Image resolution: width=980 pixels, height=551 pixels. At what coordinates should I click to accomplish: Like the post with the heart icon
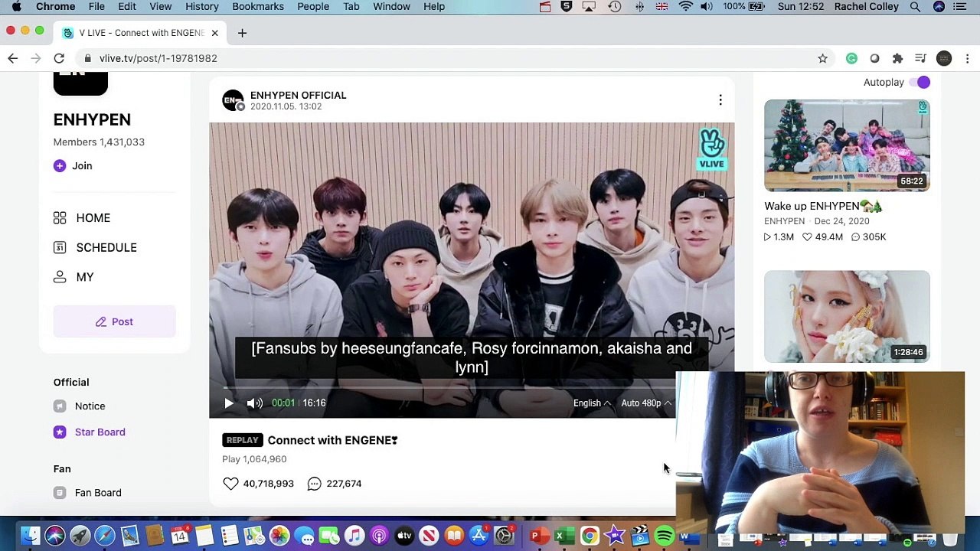(230, 484)
